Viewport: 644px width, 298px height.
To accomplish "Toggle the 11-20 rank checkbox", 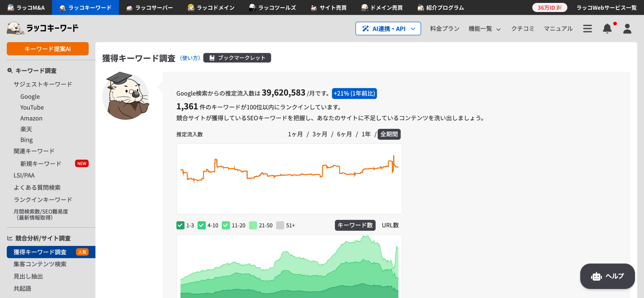I will (x=226, y=225).
